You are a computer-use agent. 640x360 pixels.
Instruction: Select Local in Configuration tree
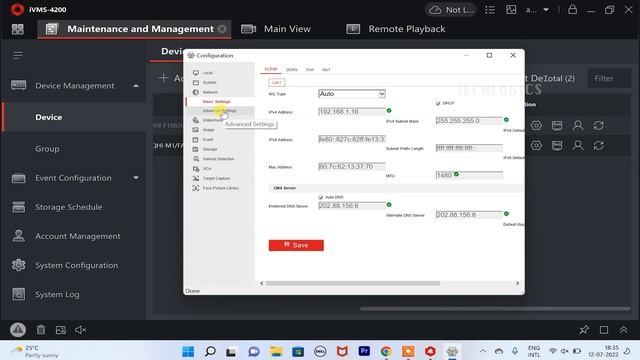pyautogui.click(x=208, y=73)
